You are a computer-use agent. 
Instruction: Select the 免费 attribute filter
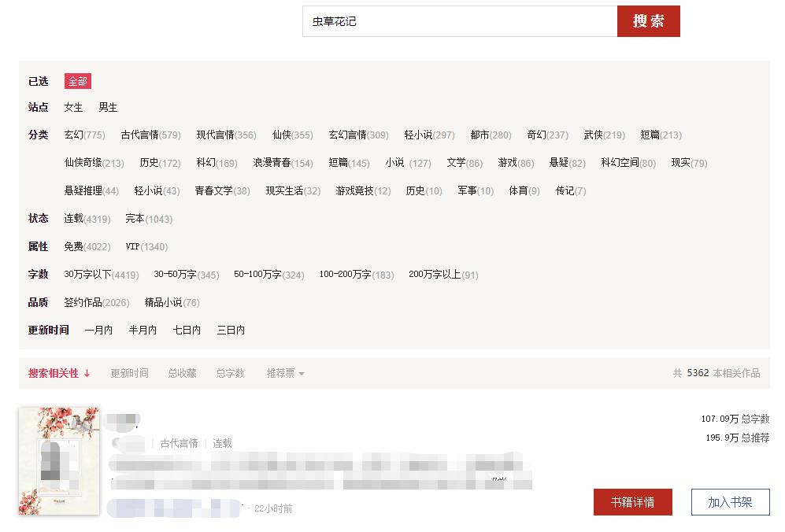tap(74, 246)
